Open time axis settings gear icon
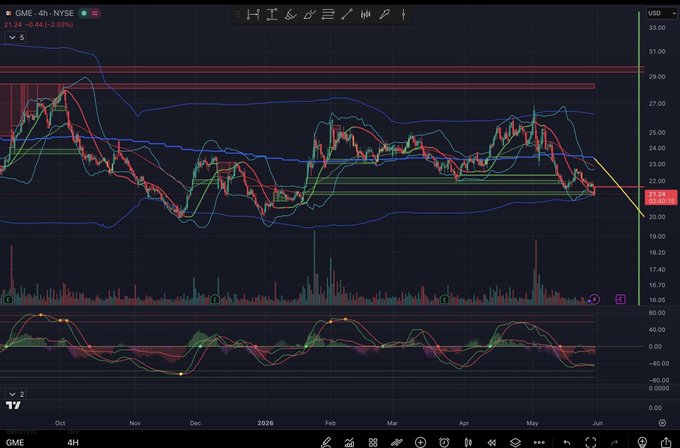Viewport: 680px width, 448px height. pos(662,423)
